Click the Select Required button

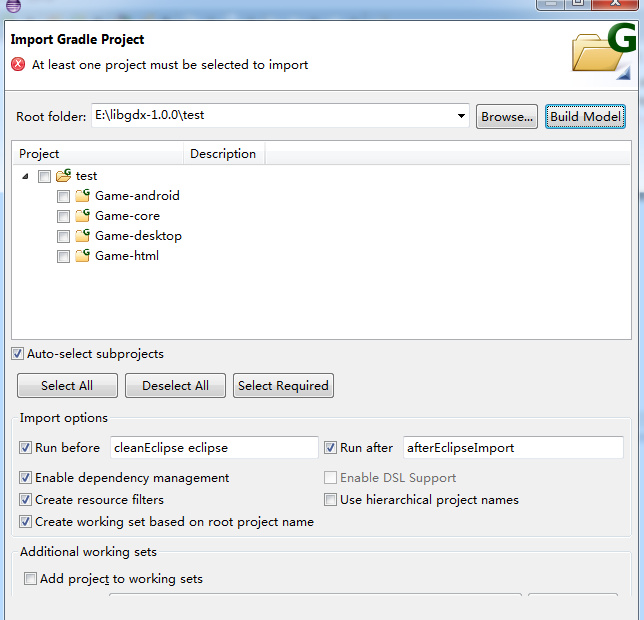pyautogui.click(x=283, y=386)
